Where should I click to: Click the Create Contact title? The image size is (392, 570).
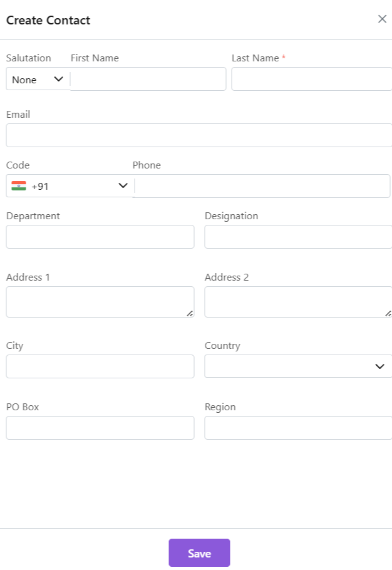(48, 20)
